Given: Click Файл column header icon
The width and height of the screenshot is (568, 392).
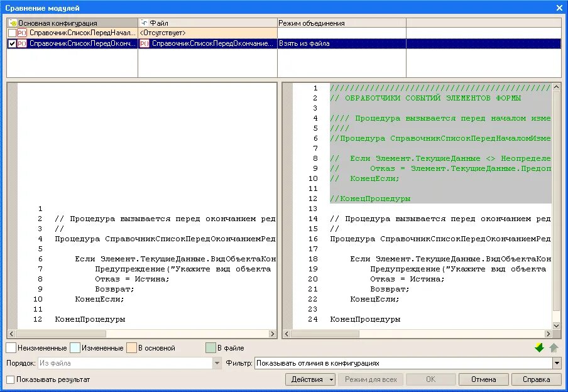Looking at the screenshot, I should click(144, 23).
